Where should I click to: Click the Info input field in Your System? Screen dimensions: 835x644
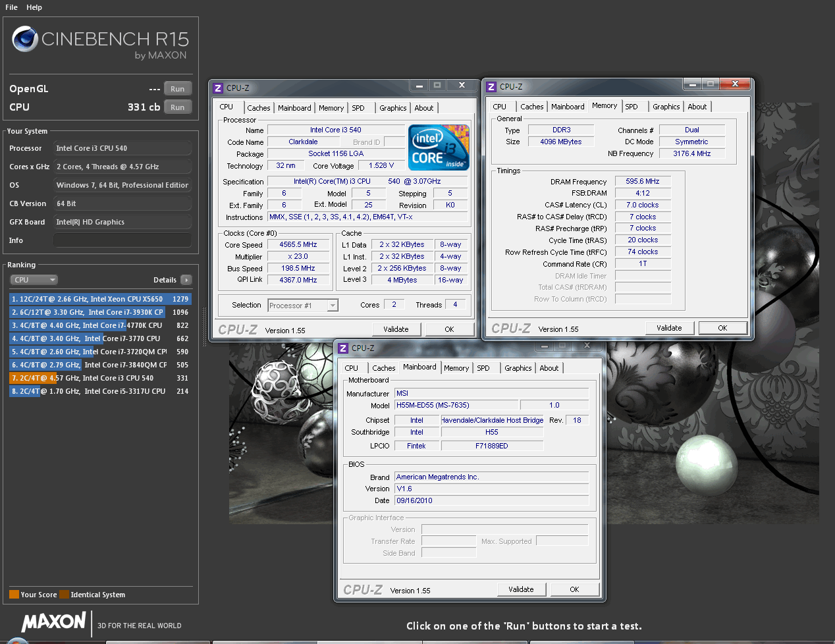[x=122, y=240]
